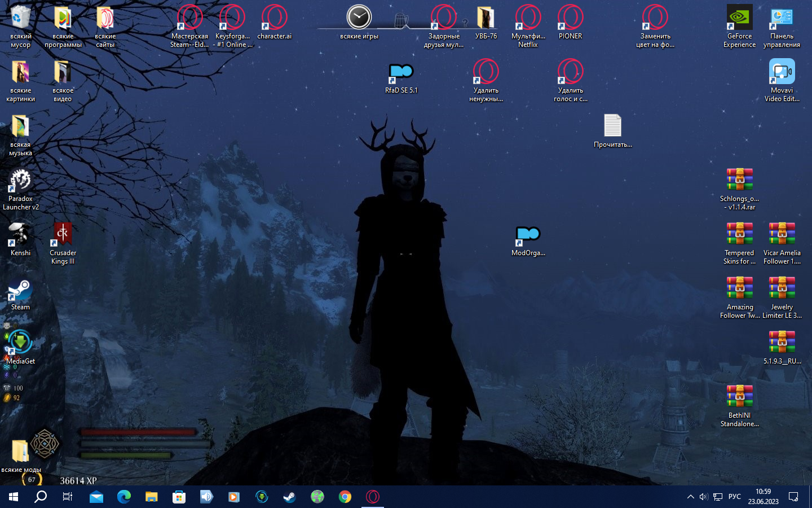Open Панель управления
Image resolution: width=812 pixels, height=508 pixels.
(x=782, y=26)
